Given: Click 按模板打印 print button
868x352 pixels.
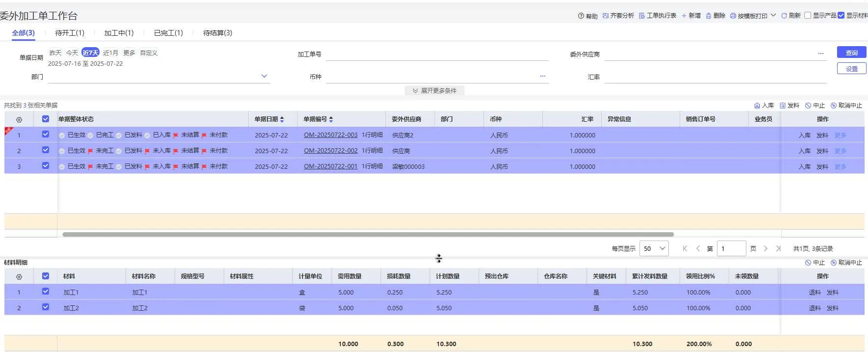Looking at the screenshot, I should (x=748, y=16).
